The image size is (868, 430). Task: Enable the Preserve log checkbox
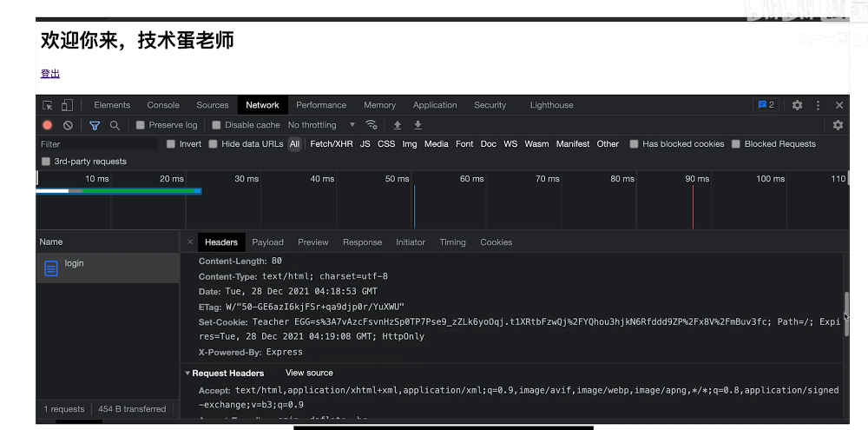(141, 125)
